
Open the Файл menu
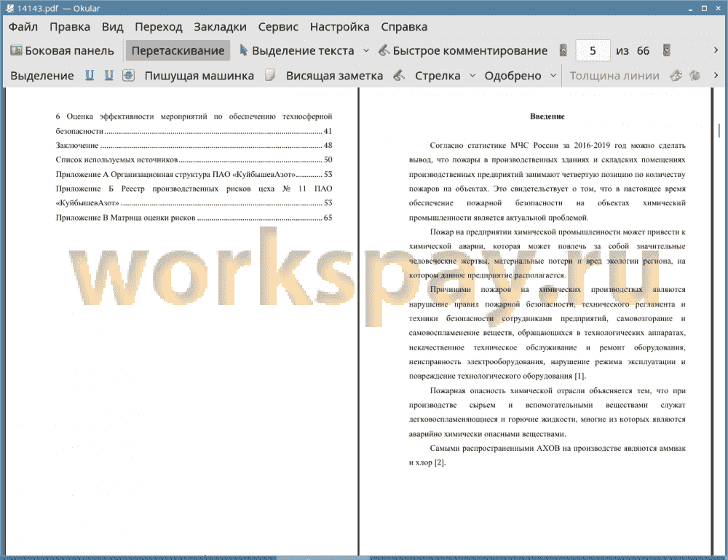point(23,26)
